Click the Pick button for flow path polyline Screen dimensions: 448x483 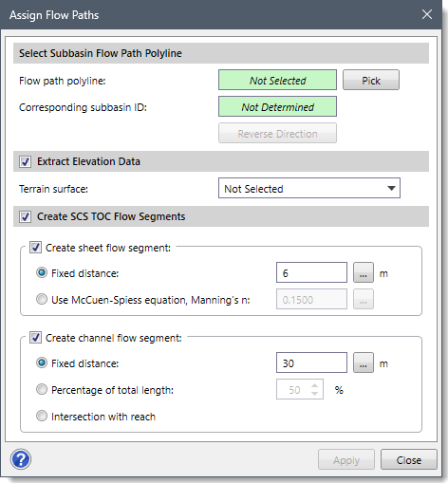click(x=371, y=80)
